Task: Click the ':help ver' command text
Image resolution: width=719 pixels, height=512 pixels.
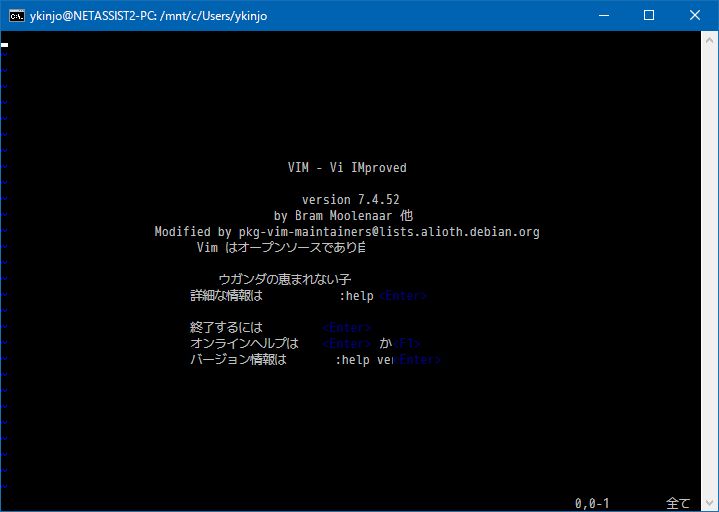Action: [x=364, y=360]
